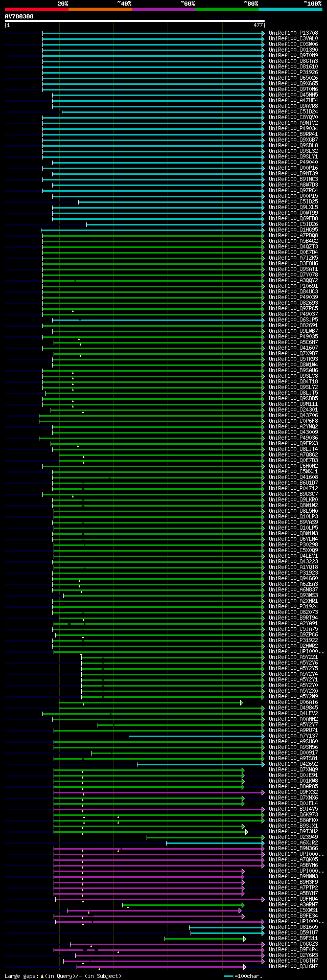Select hit UniRef100_A5C6H7

pyautogui.click(x=293, y=343)
